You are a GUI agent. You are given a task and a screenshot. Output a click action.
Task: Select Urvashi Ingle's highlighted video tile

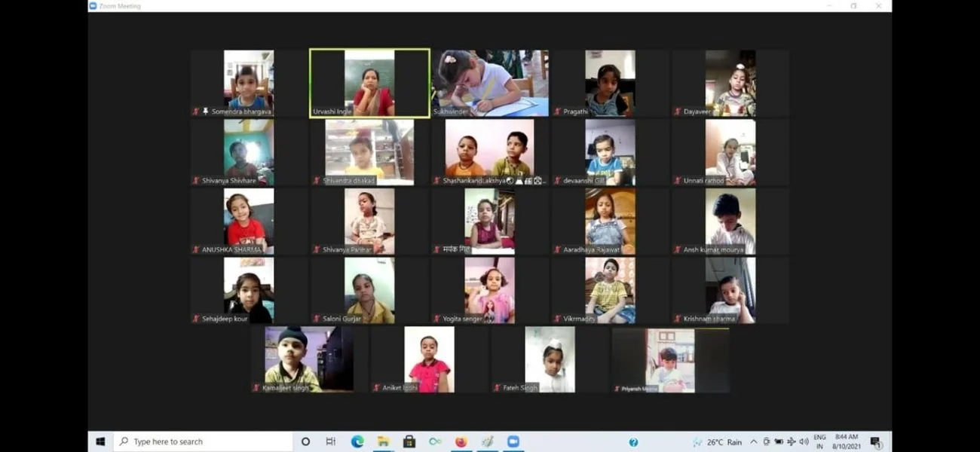point(369,83)
